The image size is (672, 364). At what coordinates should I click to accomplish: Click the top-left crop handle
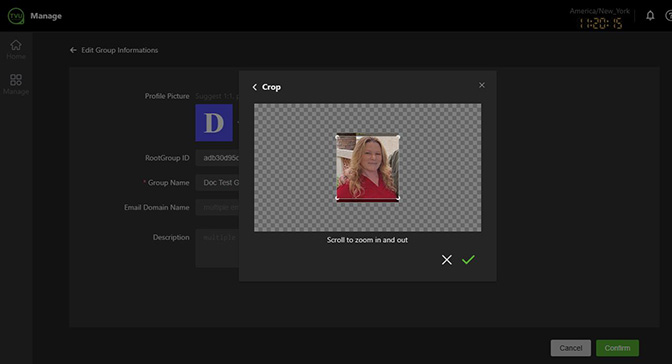[x=337, y=137]
